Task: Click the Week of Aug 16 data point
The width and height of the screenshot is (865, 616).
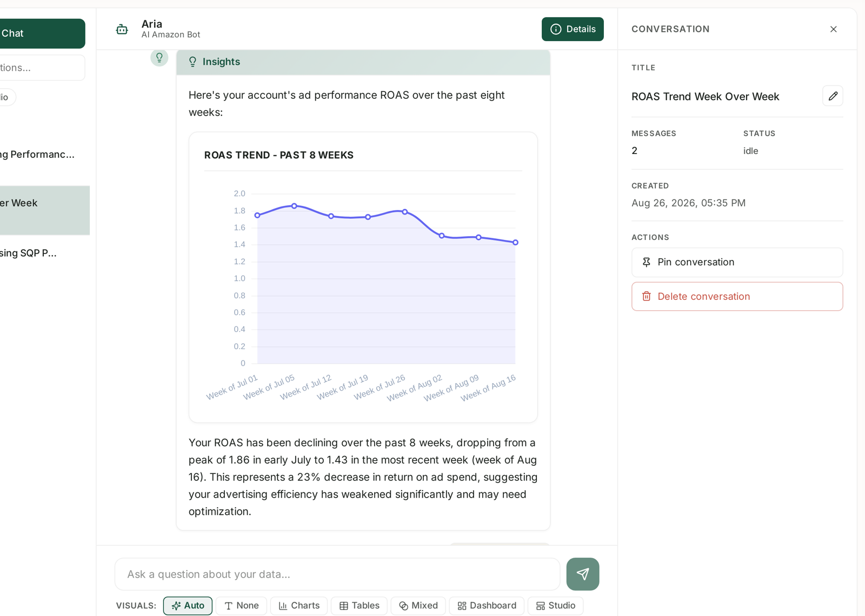Action: 515,243
